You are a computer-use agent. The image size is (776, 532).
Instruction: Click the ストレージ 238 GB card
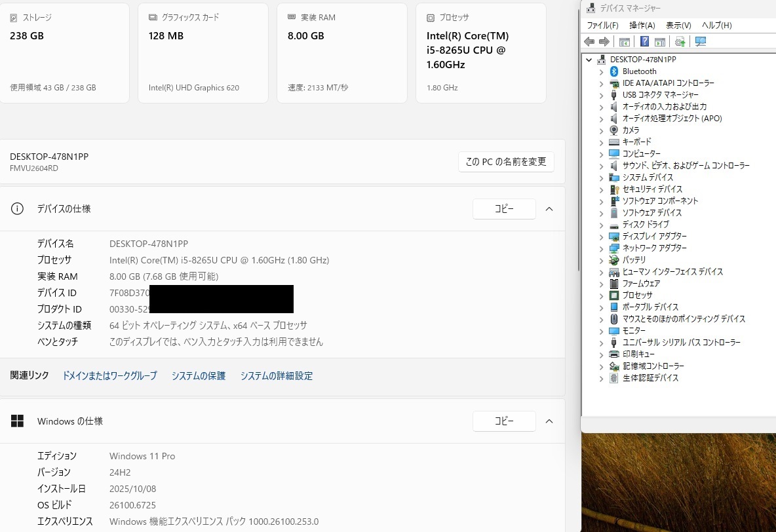[64, 53]
